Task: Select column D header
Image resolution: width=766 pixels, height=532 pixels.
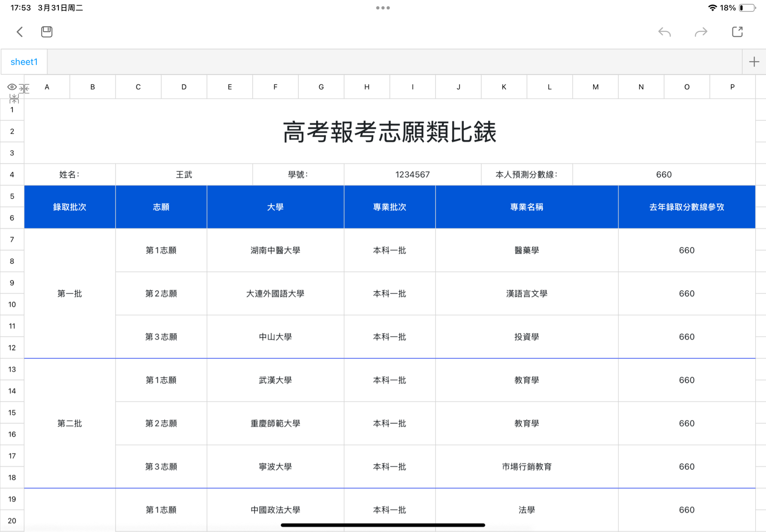Action: point(184,87)
